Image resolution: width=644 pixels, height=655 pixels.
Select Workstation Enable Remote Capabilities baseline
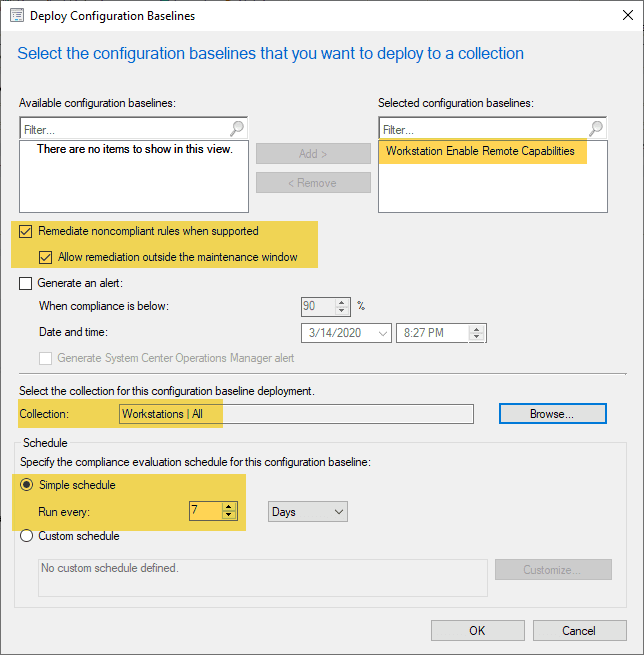click(481, 152)
